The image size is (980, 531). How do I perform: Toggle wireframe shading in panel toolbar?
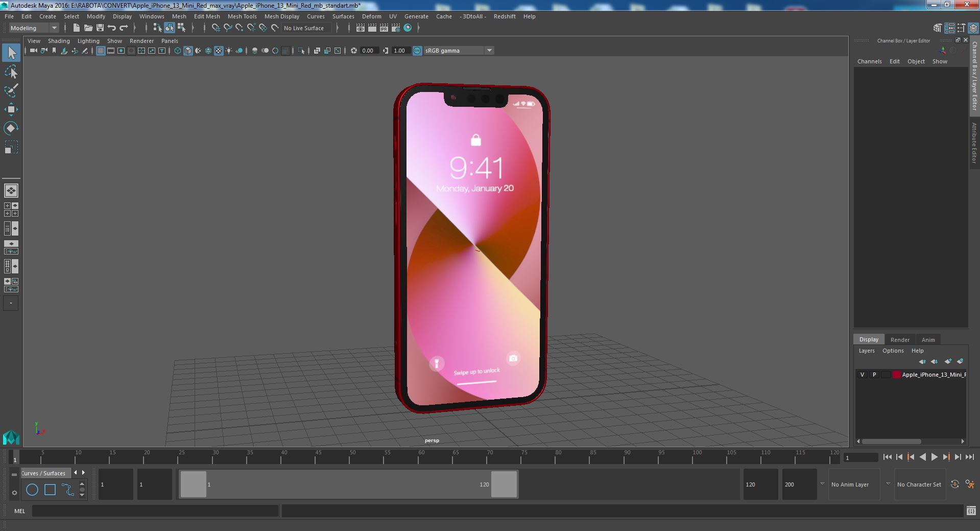pos(178,51)
